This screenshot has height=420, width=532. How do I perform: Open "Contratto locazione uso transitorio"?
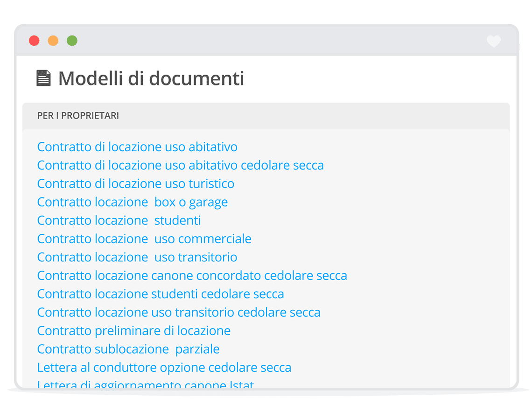tap(137, 257)
